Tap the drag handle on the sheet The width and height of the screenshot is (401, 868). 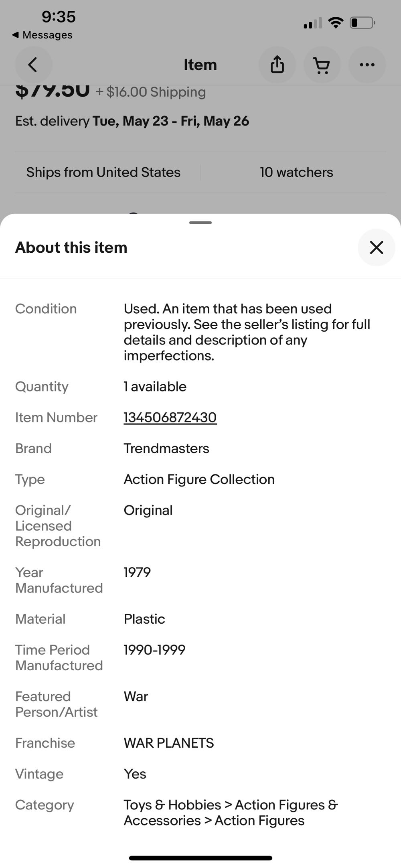200,223
